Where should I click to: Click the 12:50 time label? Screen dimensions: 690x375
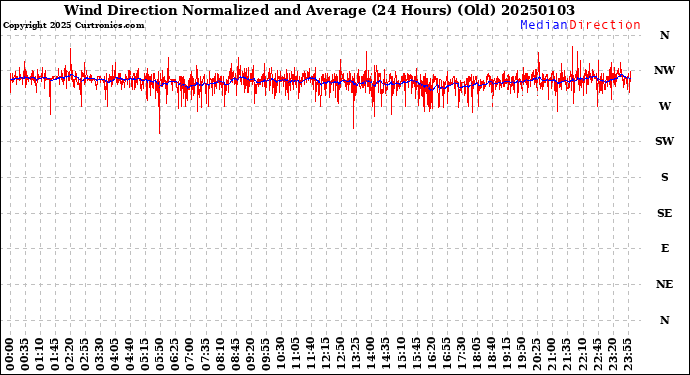(x=341, y=354)
